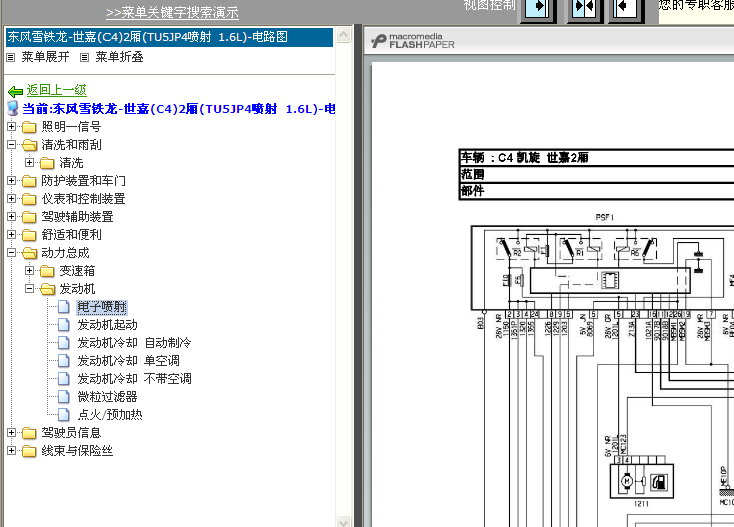Click the view control arrow-right-to-bar button

(538, 9)
